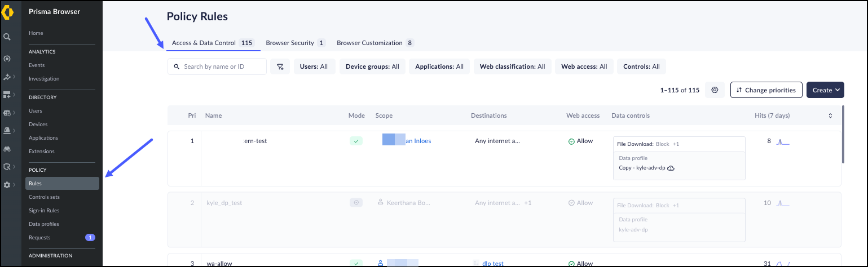Open the laptop alert rail icon
The width and height of the screenshot is (868, 267).
pyautogui.click(x=7, y=131)
